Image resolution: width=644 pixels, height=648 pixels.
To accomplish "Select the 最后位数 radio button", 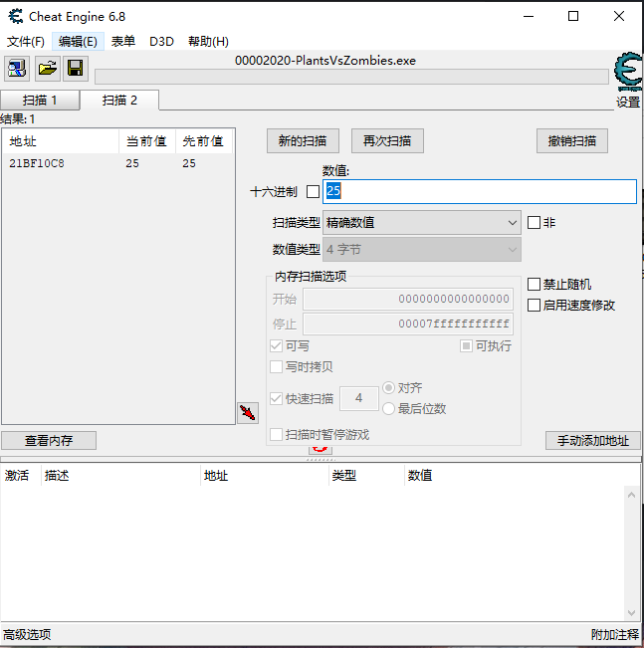I will click(388, 409).
